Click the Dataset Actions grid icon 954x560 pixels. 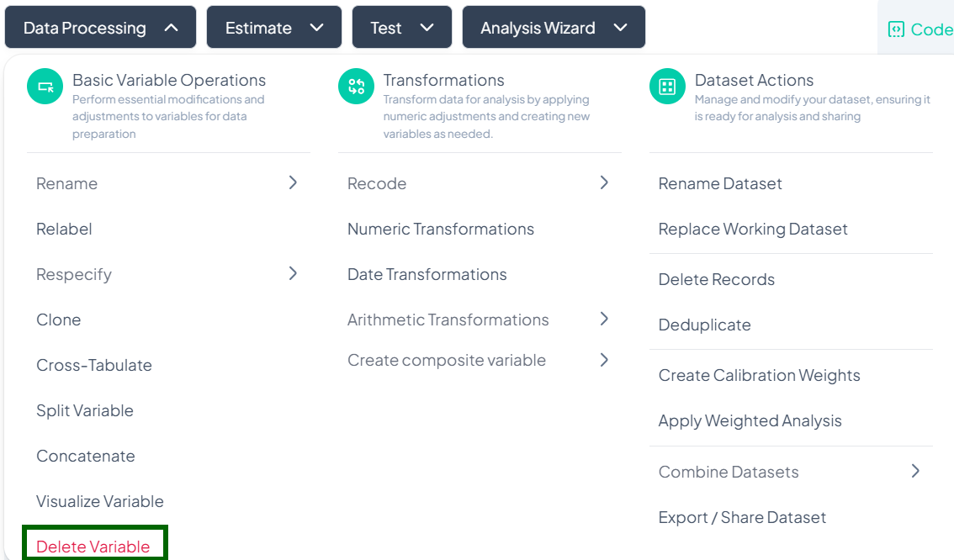tap(667, 87)
